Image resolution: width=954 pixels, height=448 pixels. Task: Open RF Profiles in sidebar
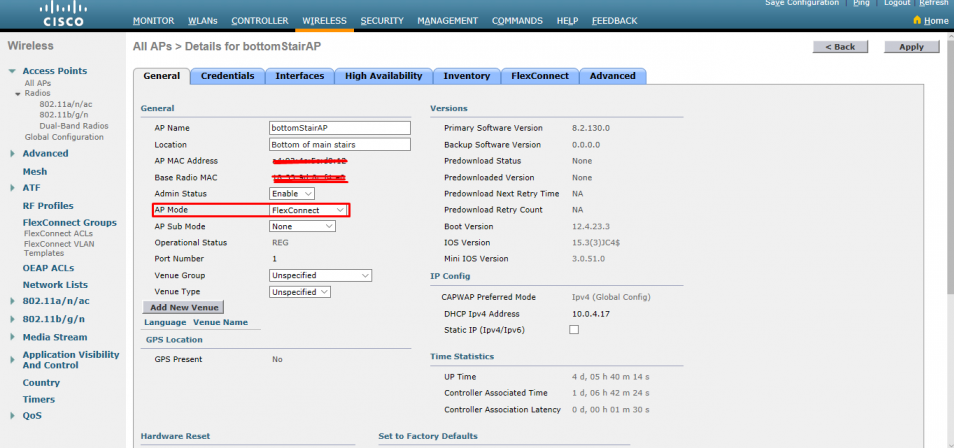click(x=48, y=206)
